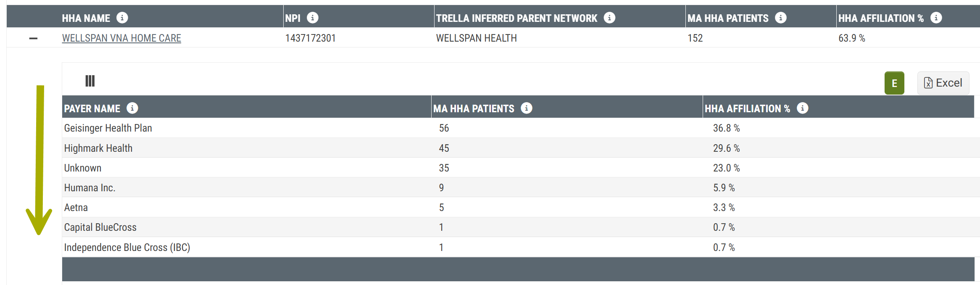Click info icon in payer table HHA AFFILIATION %
The height and width of the screenshot is (285, 980).
pyautogui.click(x=803, y=108)
